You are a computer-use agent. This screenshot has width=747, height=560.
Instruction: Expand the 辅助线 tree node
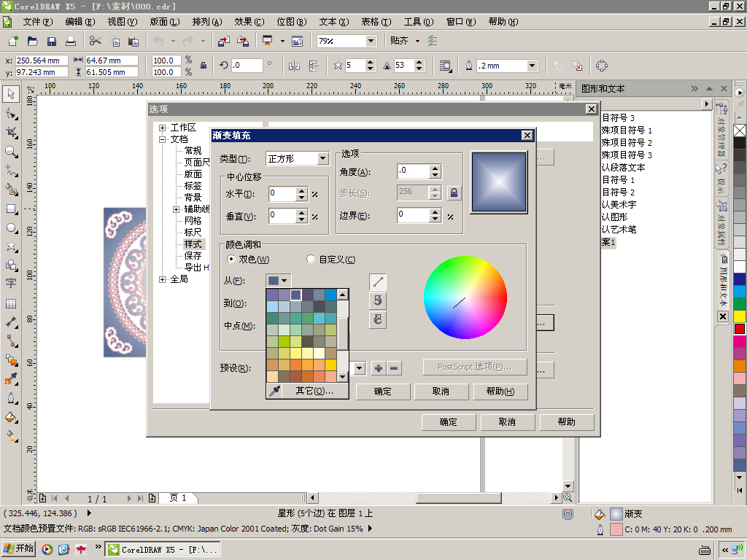click(x=177, y=209)
